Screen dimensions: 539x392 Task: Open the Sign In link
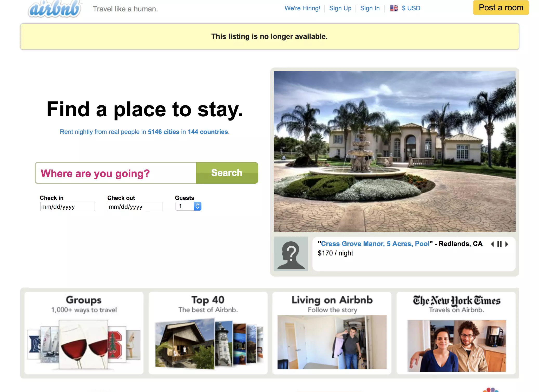click(370, 8)
